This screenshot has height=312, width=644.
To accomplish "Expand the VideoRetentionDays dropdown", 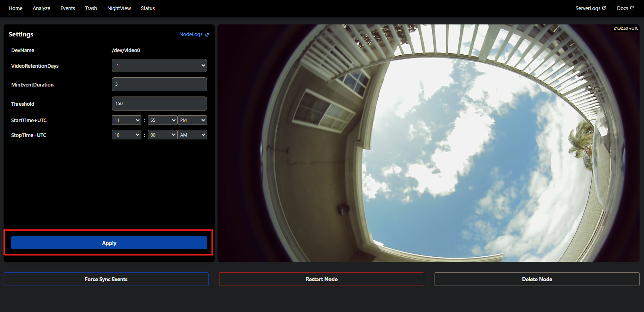I will click(x=159, y=66).
